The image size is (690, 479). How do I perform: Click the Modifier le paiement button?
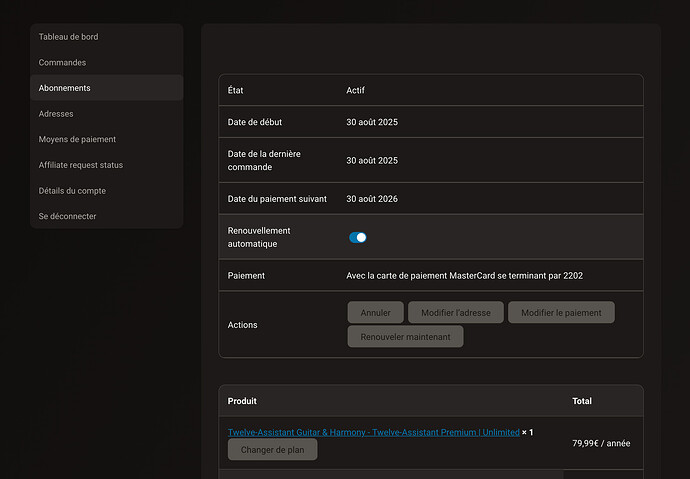[561, 312]
